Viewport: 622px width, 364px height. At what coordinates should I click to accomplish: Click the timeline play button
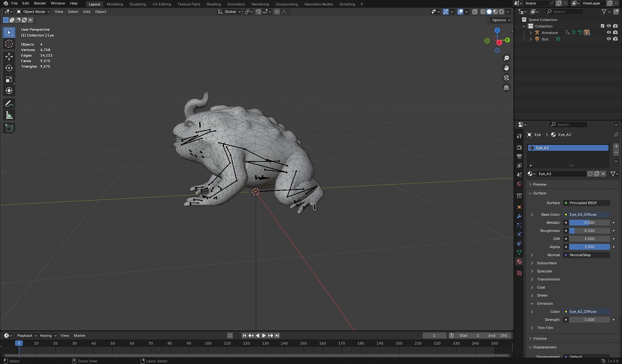tap(264, 336)
